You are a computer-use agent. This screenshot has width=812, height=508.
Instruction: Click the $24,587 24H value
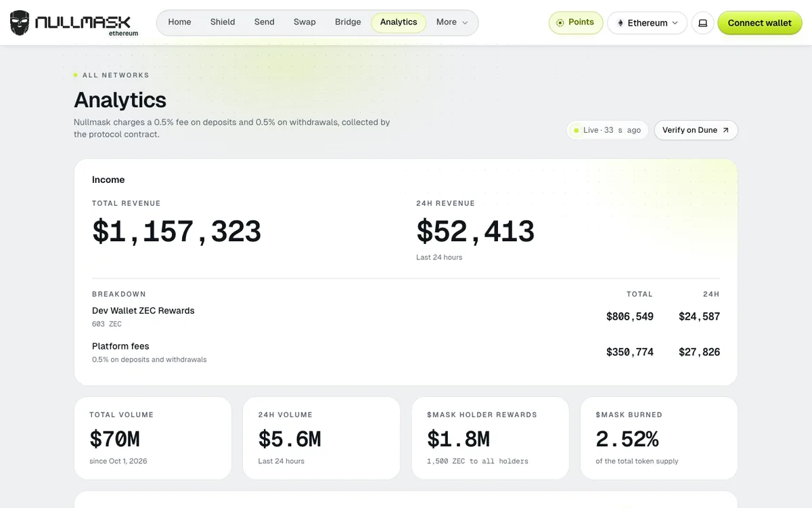click(699, 316)
